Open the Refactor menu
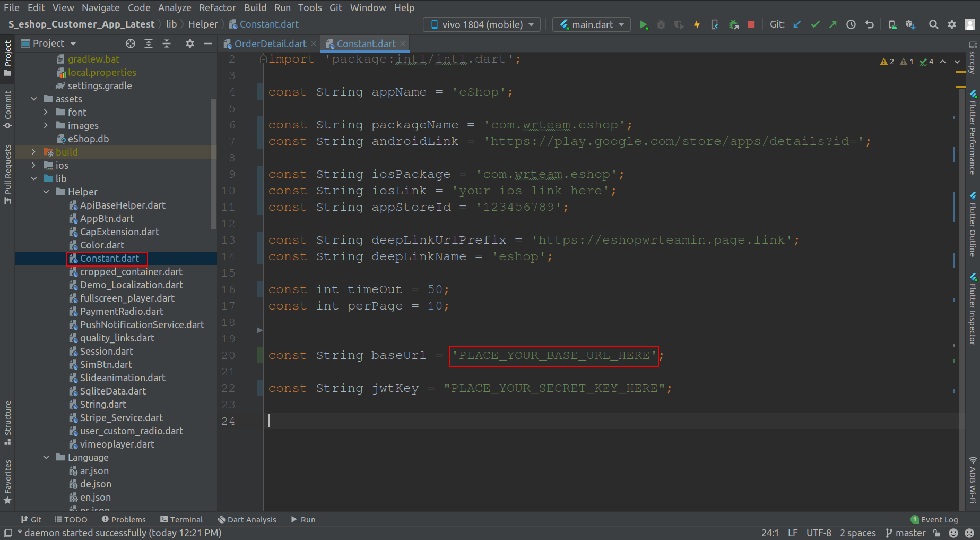The width and height of the screenshot is (980, 540). (x=217, y=8)
